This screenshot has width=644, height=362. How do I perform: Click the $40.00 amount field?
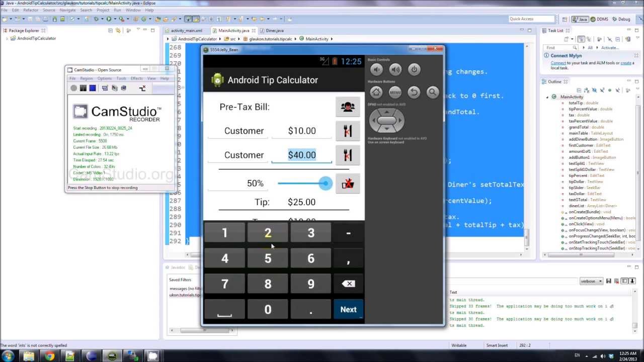pos(302,155)
